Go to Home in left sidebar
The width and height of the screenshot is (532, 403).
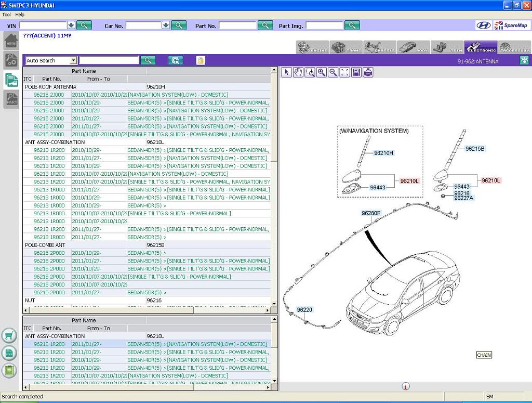[x=11, y=41]
